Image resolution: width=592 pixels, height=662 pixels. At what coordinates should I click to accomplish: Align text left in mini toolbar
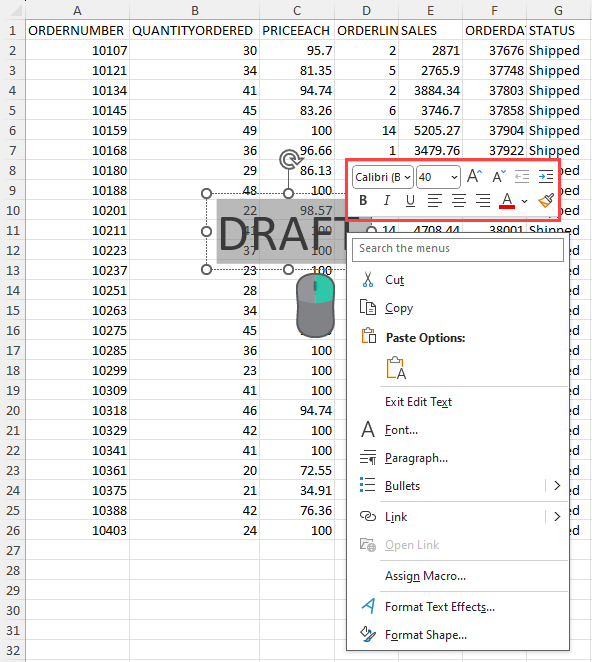tap(434, 200)
